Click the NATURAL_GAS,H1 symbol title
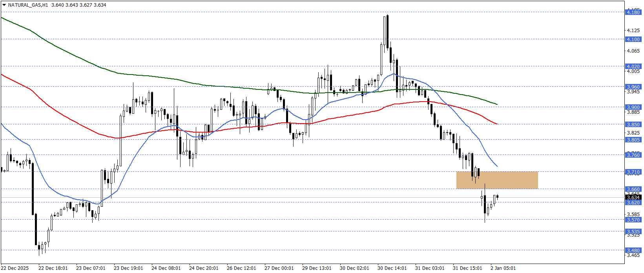644x273 pixels. [28, 5]
